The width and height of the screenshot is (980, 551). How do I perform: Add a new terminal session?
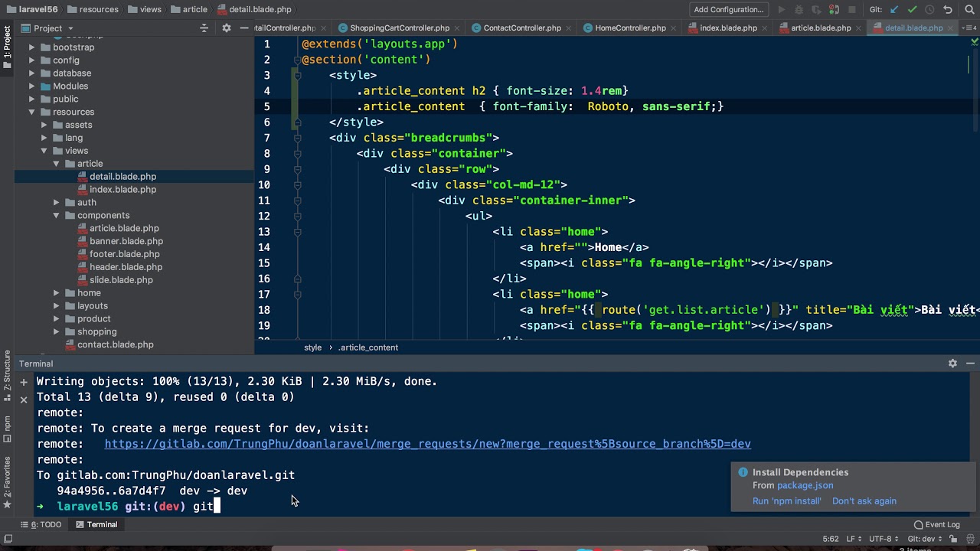point(24,382)
